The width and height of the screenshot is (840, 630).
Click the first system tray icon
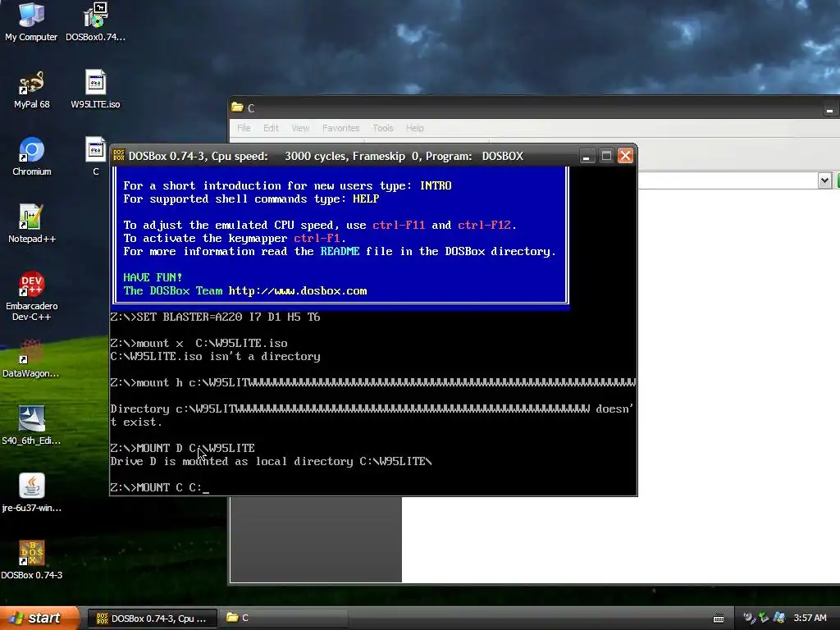749,618
